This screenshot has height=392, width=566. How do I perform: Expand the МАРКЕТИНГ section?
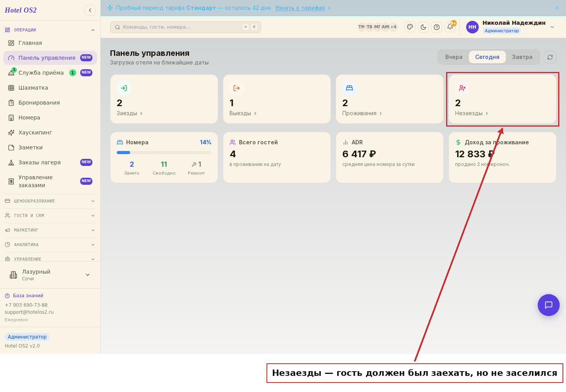pos(50,230)
